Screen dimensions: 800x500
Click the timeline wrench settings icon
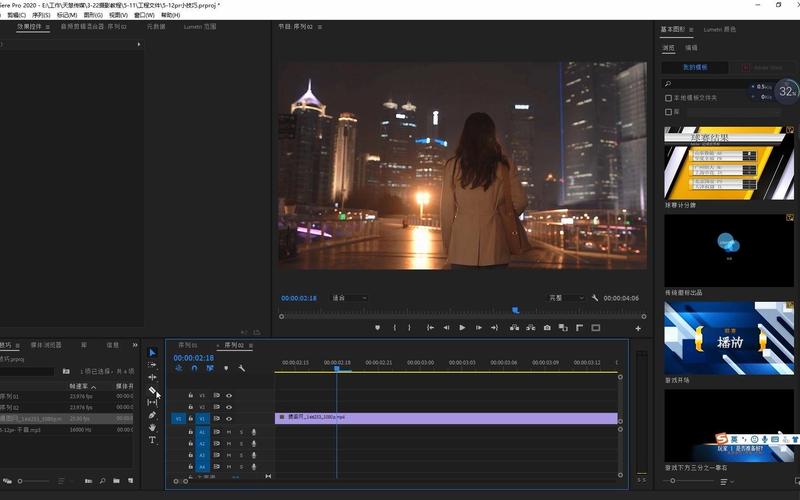pyautogui.click(x=241, y=368)
